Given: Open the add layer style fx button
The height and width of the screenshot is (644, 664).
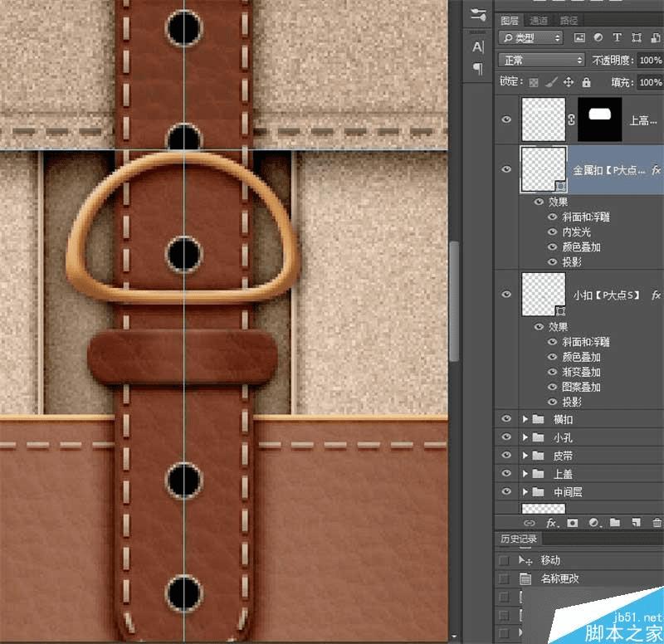Looking at the screenshot, I should coord(550,523).
